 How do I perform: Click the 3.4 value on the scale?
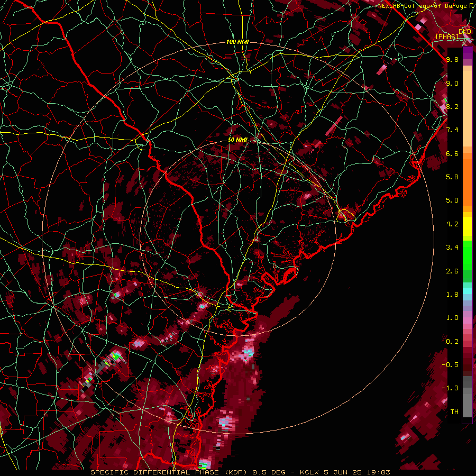[452, 248]
